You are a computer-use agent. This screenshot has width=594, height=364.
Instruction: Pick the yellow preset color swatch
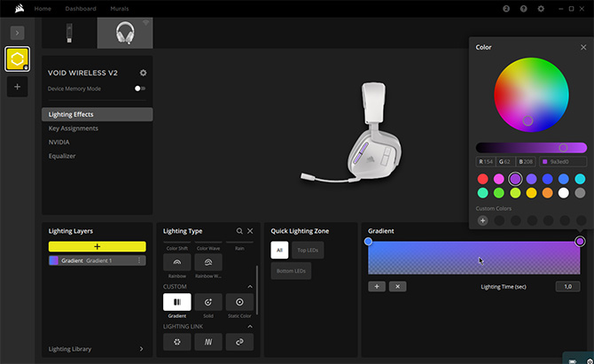(x=531, y=193)
